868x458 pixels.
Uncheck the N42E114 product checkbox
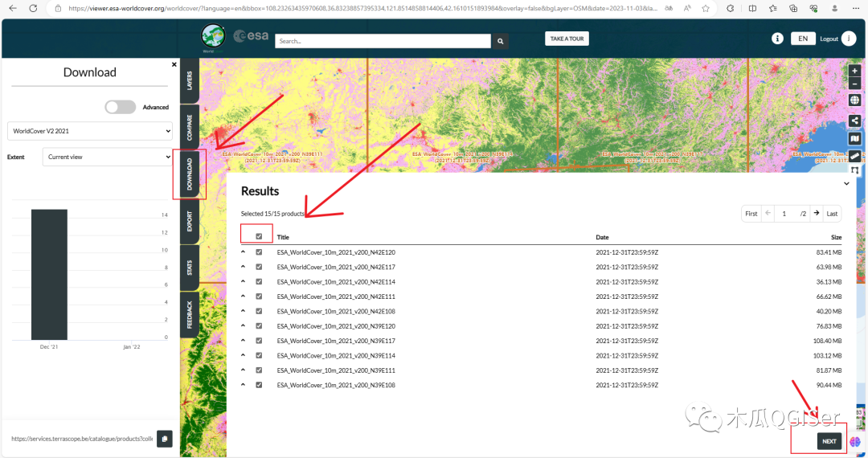coord(259,281)
